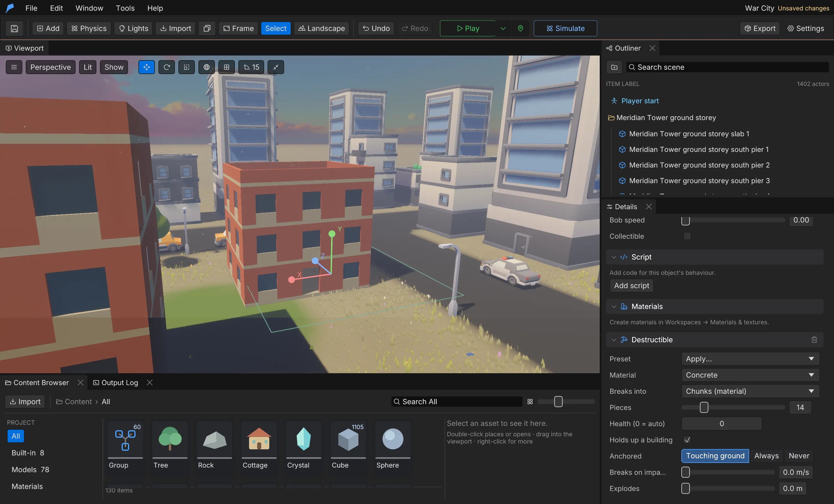Toggle world space globe icon

tap(206, 67)
